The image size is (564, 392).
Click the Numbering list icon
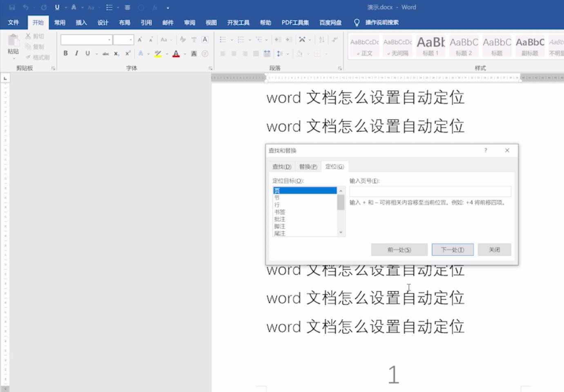[241, 40]
